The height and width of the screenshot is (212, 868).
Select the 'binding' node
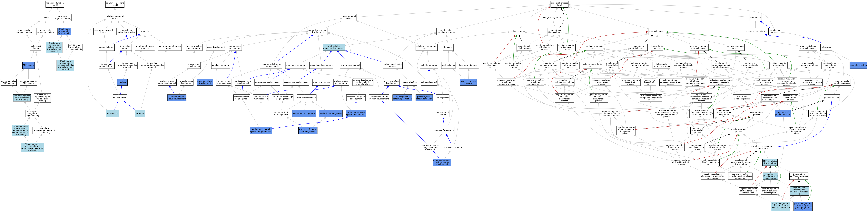tap(45, 17)
